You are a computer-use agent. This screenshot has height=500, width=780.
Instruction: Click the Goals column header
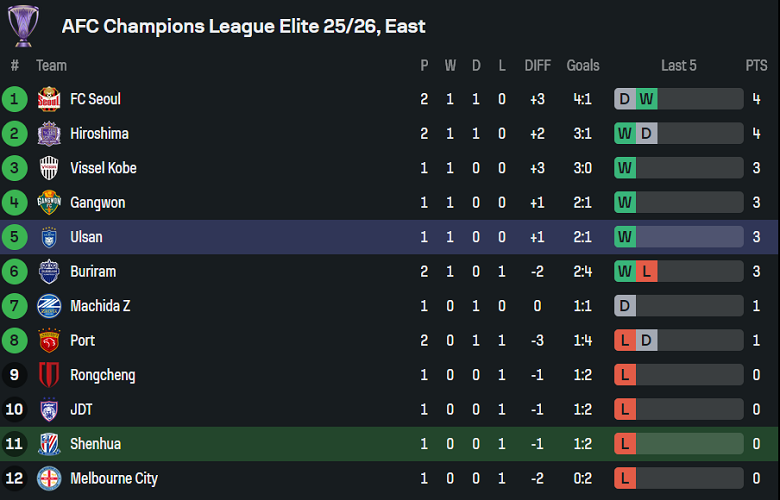(583, 66)
